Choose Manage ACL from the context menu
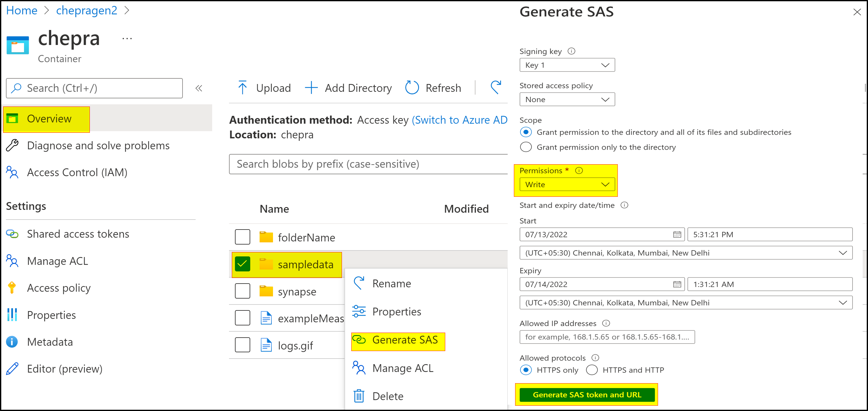 [x=426, y=368]
